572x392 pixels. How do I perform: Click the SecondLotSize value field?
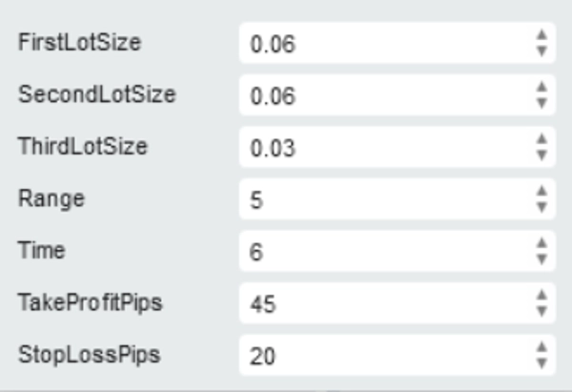(x=381, y=96)
